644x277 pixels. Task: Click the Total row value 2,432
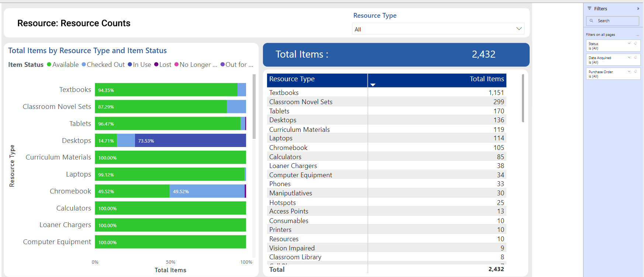click(x=496, y=269)
